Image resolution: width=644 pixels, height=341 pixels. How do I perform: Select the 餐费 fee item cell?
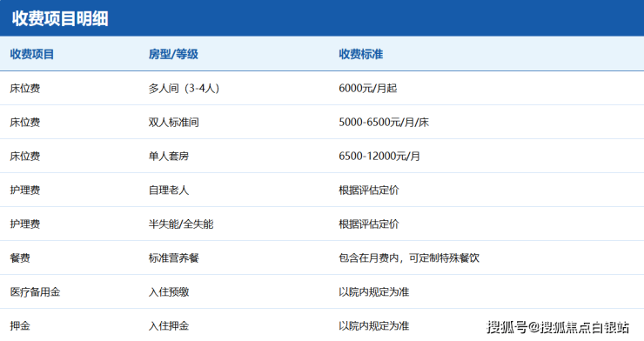20,258
